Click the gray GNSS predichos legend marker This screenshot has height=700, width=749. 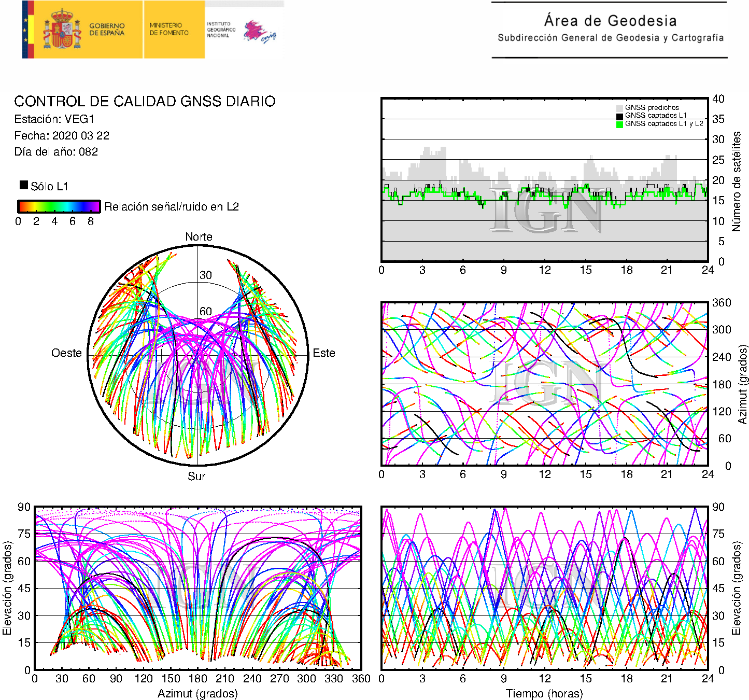click(619, 108)
